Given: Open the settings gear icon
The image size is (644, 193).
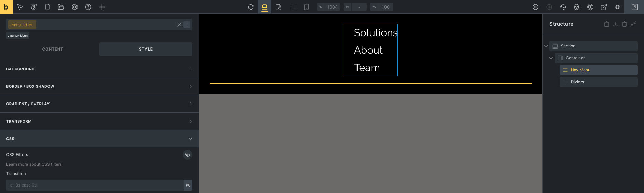Looking at the screenshot, I should [74, 7].
